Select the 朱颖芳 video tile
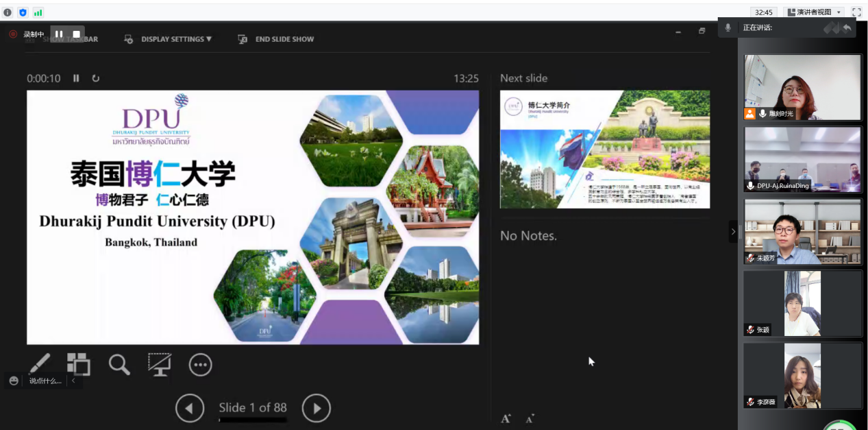The image size is (868, 430). tap(803, 232)
